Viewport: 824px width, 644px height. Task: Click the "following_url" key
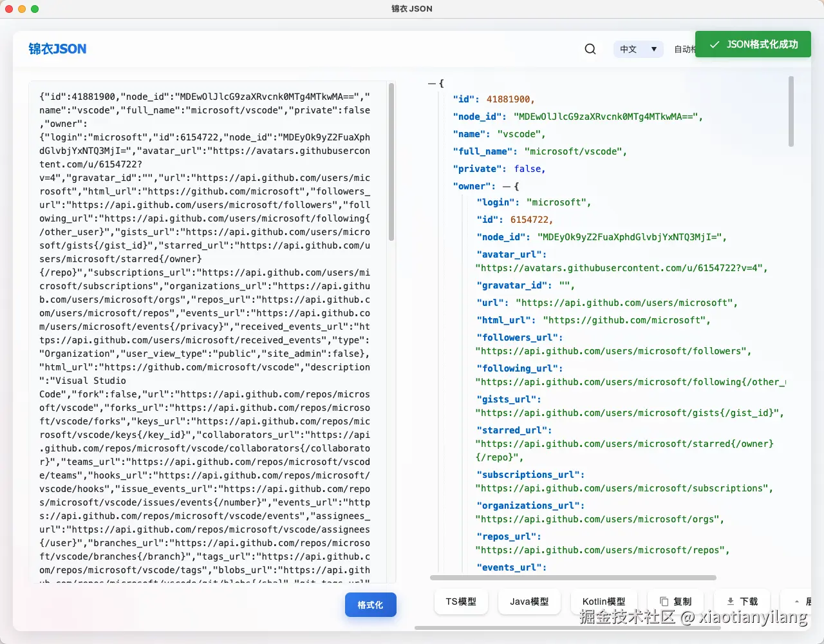520,368
